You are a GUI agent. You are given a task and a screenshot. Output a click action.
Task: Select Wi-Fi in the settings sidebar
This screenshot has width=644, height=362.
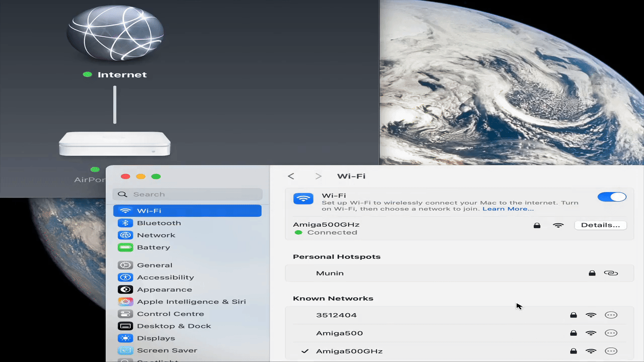(x=149, y=211)
